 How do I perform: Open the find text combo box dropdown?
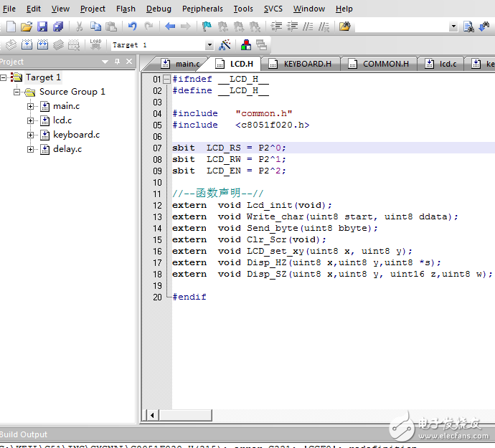pos(453,27)
